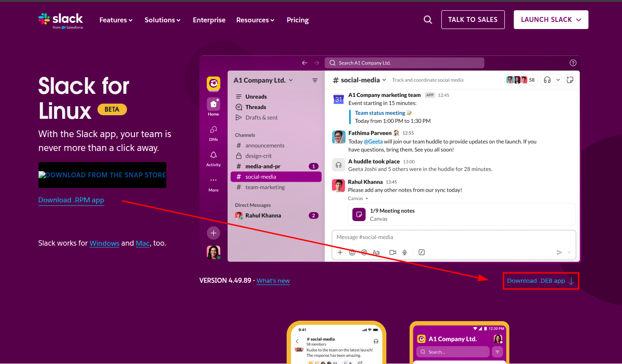
Task: Open Drafts & sent
Action: pyautogui.click(x=256, y=117)
